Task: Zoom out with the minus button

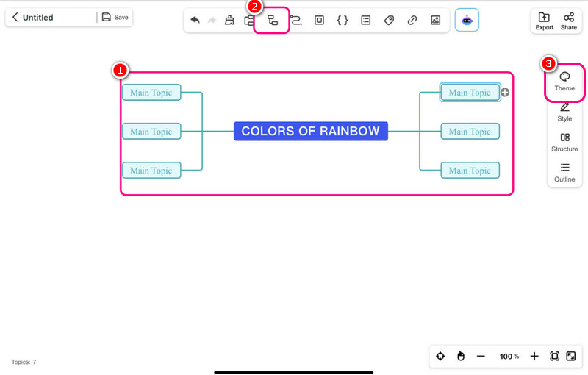Action: [481, 356]
